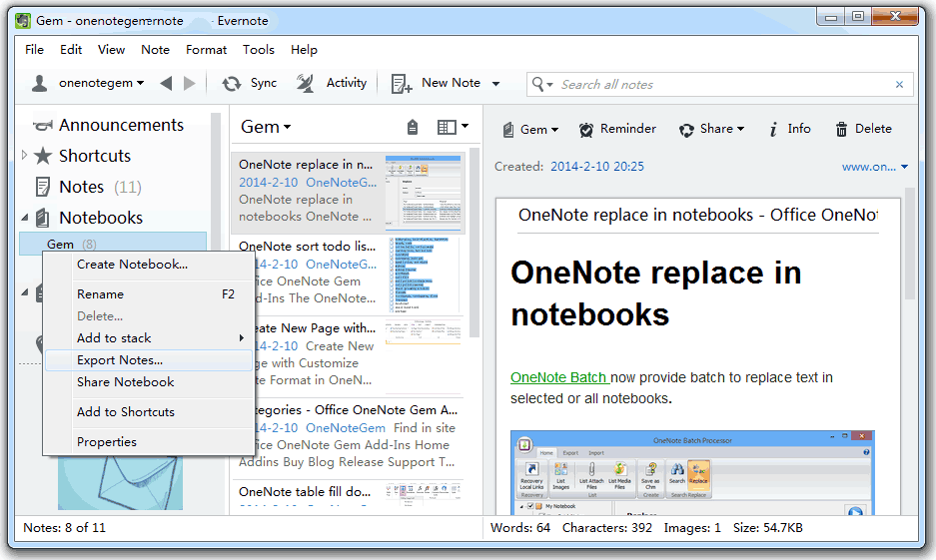Open the View menu
Image resolution: width=936 pixels, height=560 pixels.
pyautogui.click(x=111, y=50)
